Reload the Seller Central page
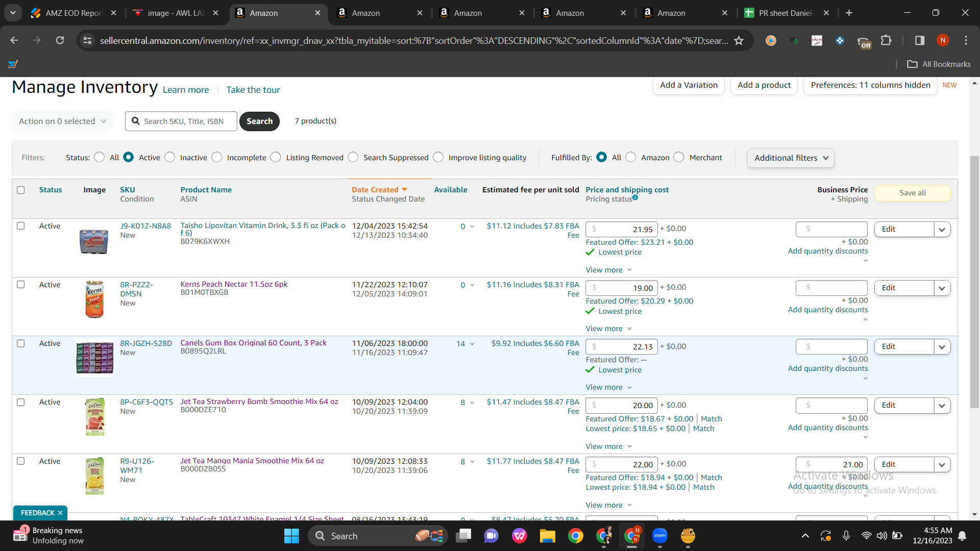 click(60, 40)
